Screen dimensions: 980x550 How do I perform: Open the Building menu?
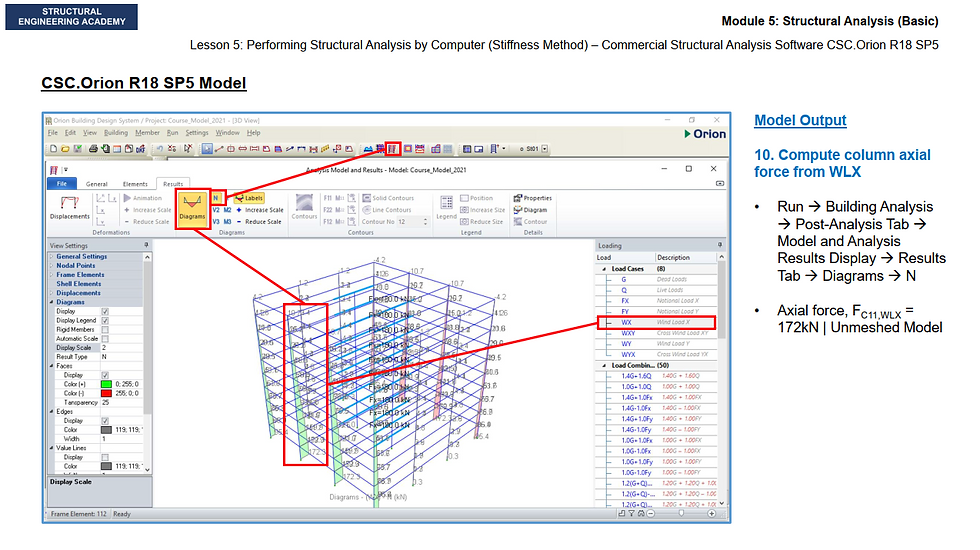coord(116,132)
